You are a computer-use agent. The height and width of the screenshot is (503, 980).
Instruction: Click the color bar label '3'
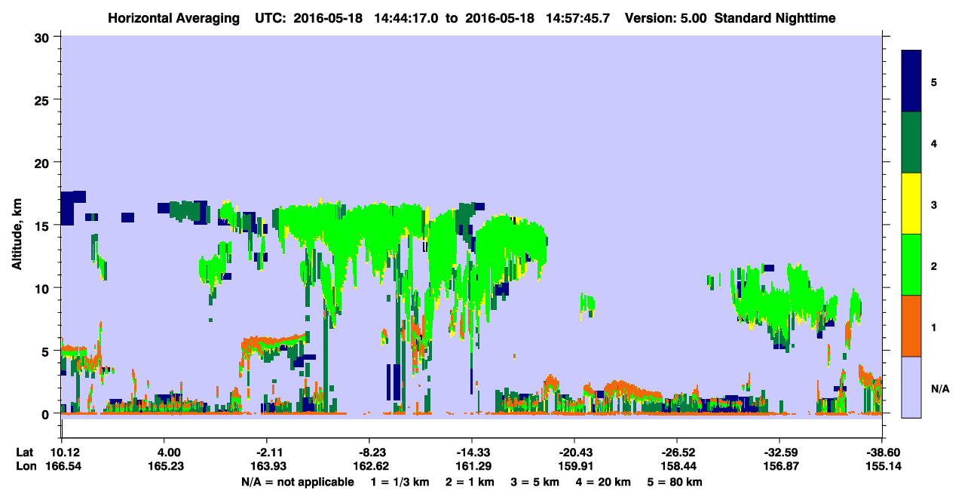coord(934,204)
